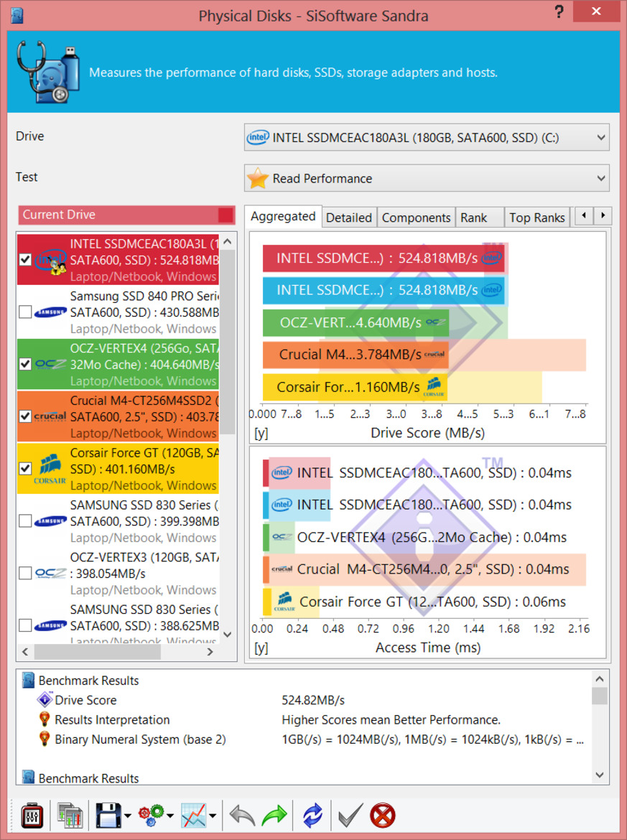
Task: Expand the gears options dropdown arrow
Action: click(x=170, y=816)
